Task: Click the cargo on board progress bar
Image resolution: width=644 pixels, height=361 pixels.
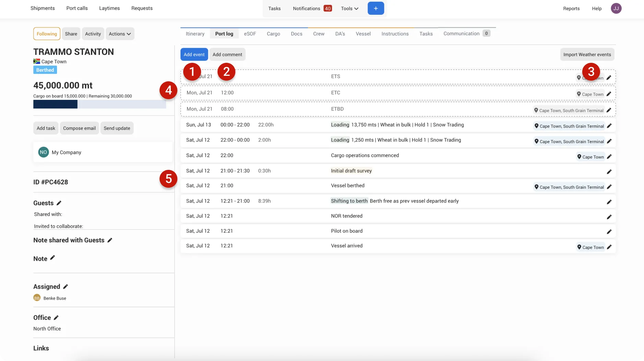Action: 99,104
